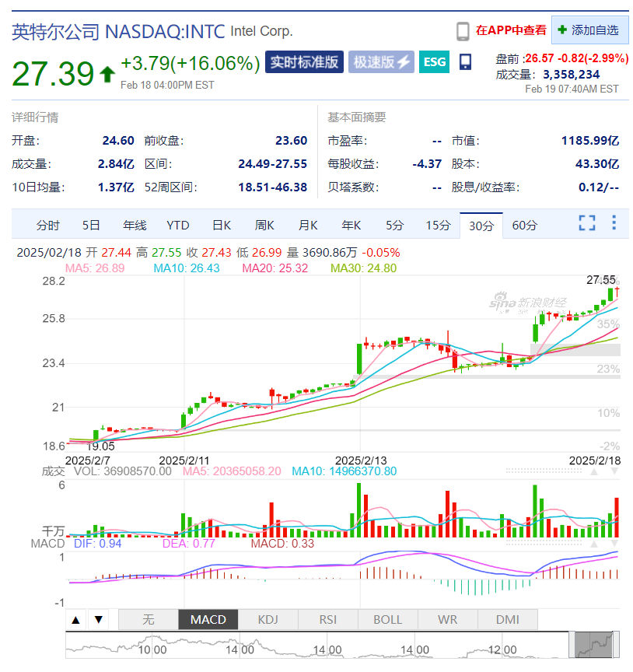The height and width of the screenshot is (672, 633).
Task: Open the 在APP中查看 link
Action: pyautogui.click(x=511, y=30)
